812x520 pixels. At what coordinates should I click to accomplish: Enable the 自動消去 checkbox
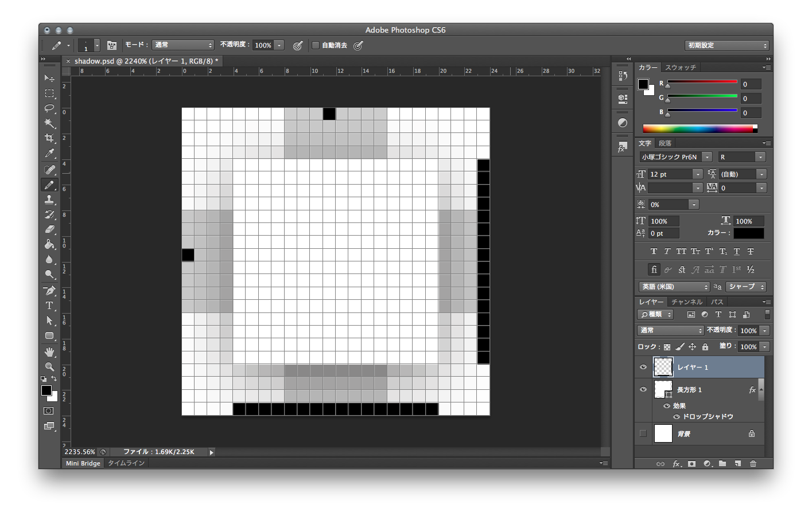(x=316, y=45)
